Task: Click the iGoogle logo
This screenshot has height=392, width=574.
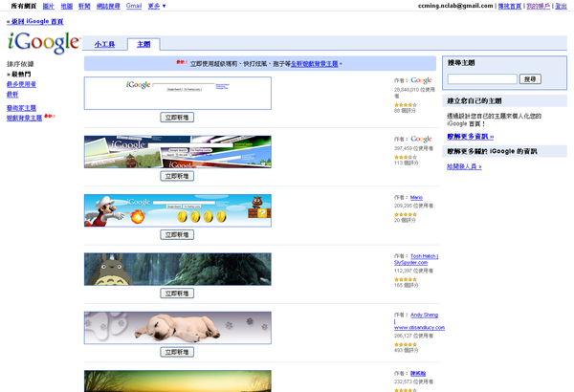Action: click(x=44, y=43)
